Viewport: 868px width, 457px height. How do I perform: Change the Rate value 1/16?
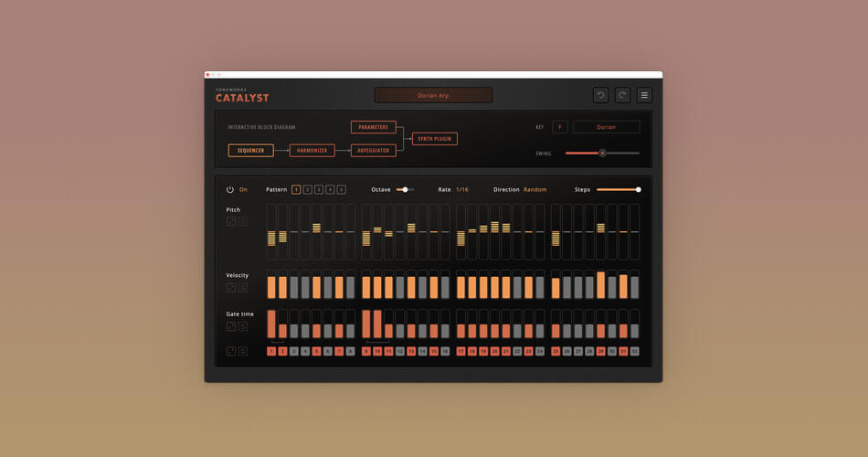(x=461, y=189)
